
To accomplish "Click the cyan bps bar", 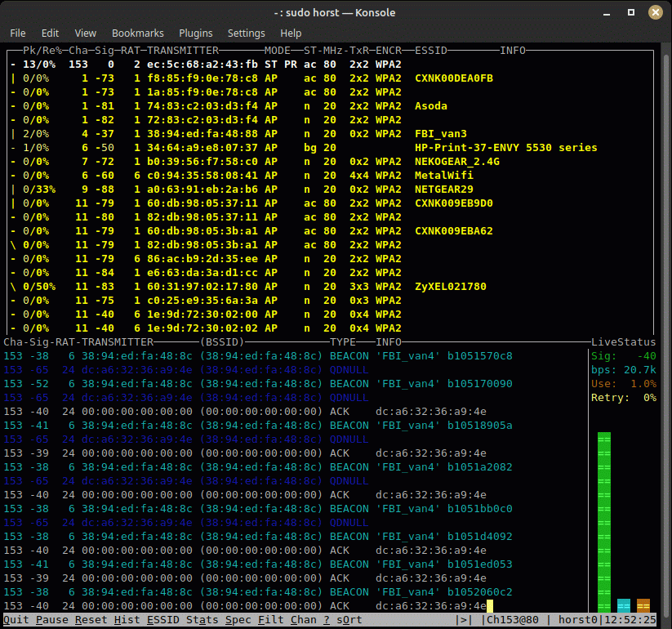I will pyautogui.click(x=624, y=605).
